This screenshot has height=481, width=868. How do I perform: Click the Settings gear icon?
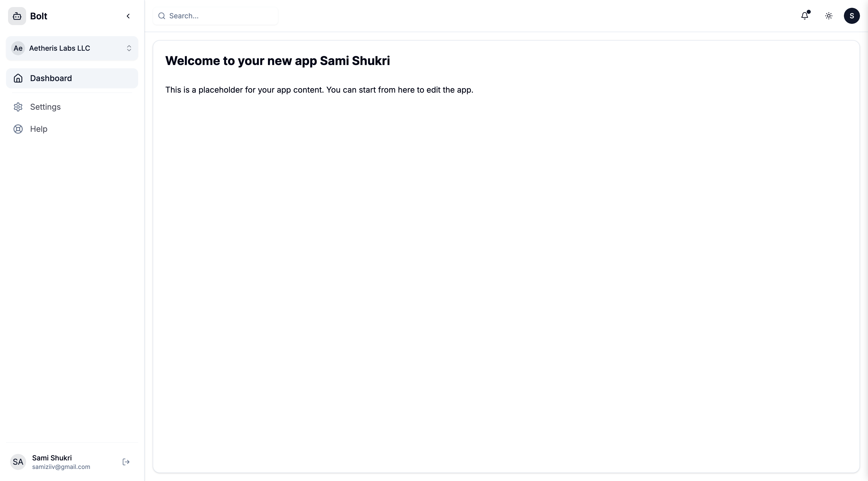[x=18, y=107]
